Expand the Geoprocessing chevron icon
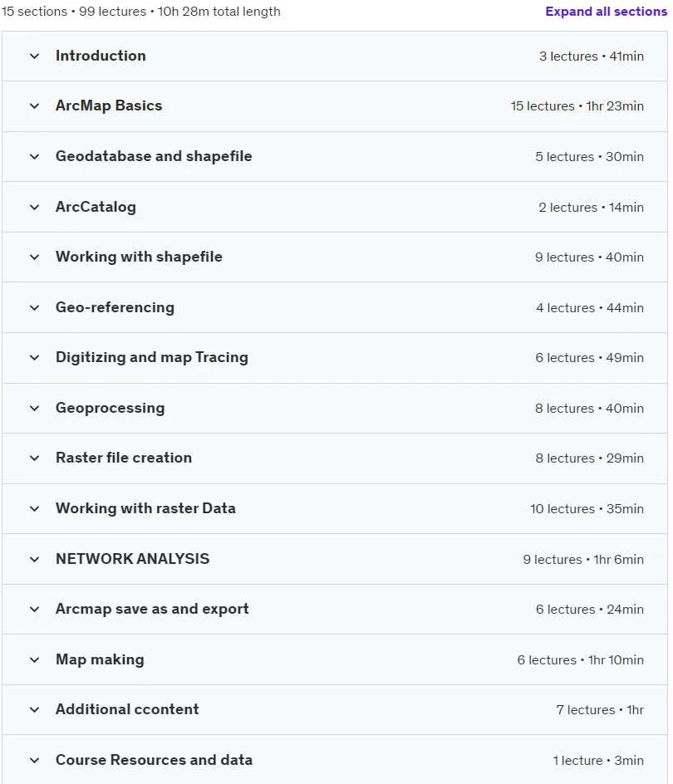The image size is (673, 784). pyautogui.click(x=35, y=408)
